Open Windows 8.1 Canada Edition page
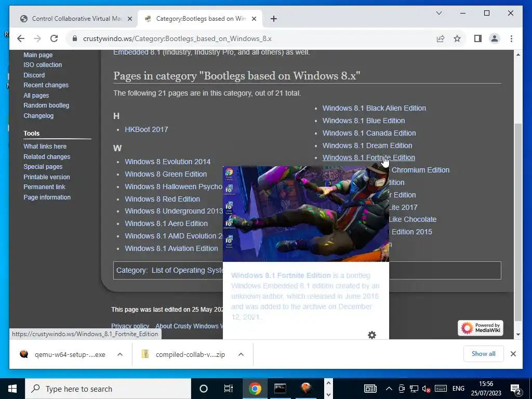The width and height of the screenshot is (532, 399). 369,133
